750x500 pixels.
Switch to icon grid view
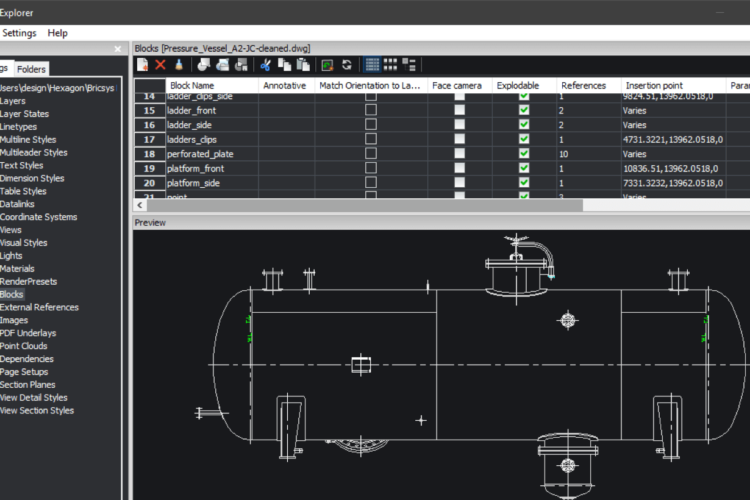pyautogui.click(x=391, y=65)
